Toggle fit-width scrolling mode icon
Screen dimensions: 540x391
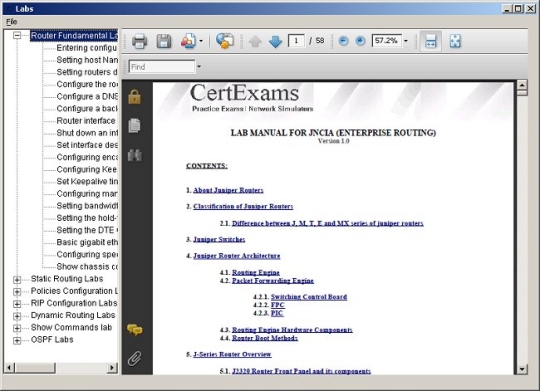(431, 41)
